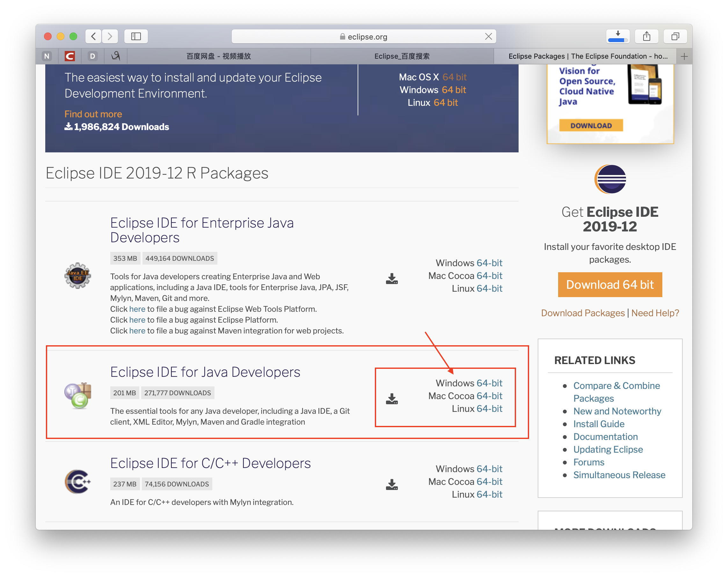
Task: Click 'here' for Eclipse Web Tools Platform bug
Action: pyautogui.click(x=137, y=309)
